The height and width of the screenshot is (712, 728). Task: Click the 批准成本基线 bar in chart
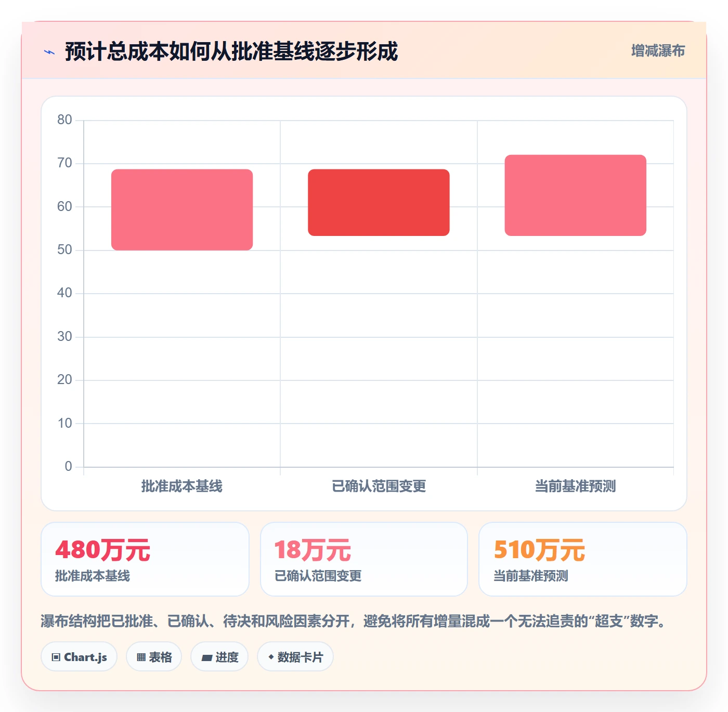182,209
